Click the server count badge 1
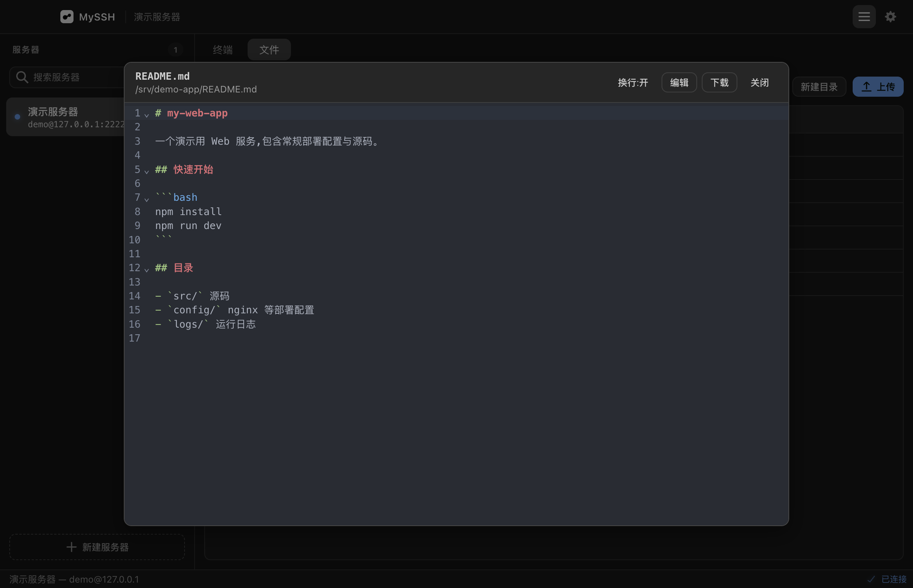 [x=176, y=50]
